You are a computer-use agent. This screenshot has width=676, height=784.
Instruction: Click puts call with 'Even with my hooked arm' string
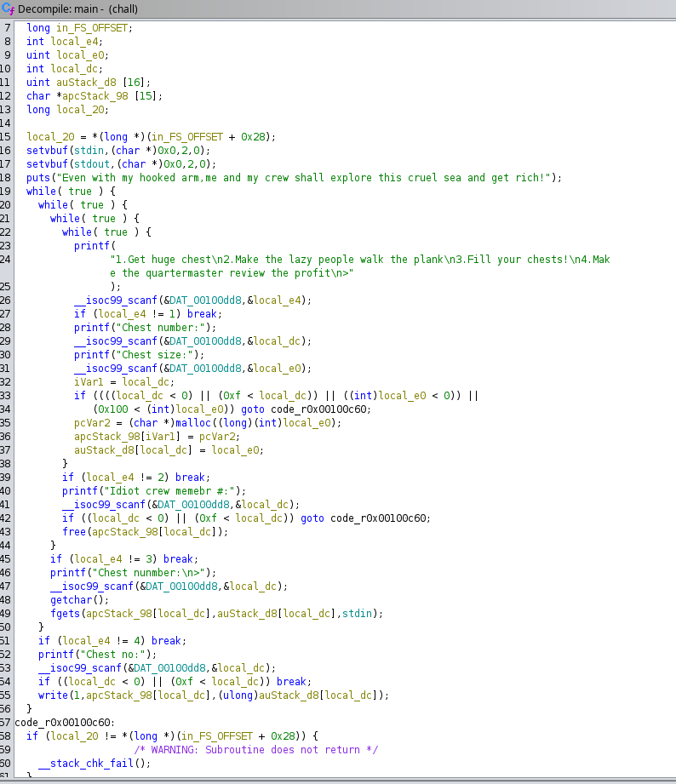coord(294,178)
